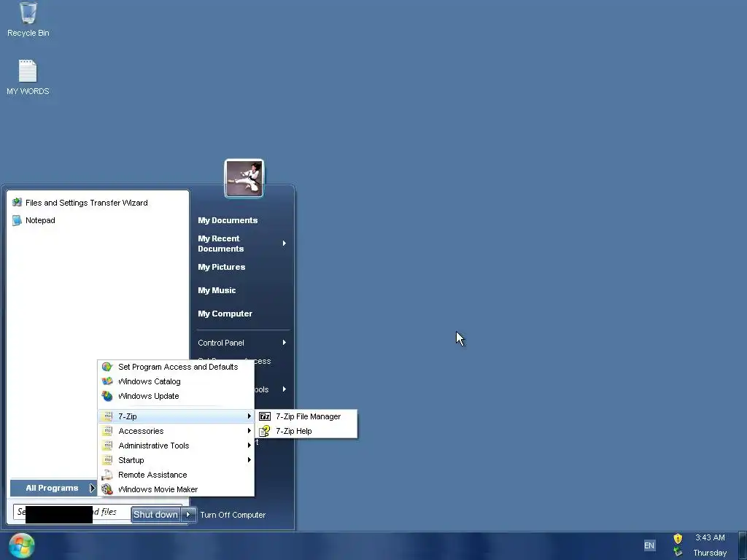Click the Accessories folder icon
This screenshot has width=747, height=560.
(x=107, y=431)
